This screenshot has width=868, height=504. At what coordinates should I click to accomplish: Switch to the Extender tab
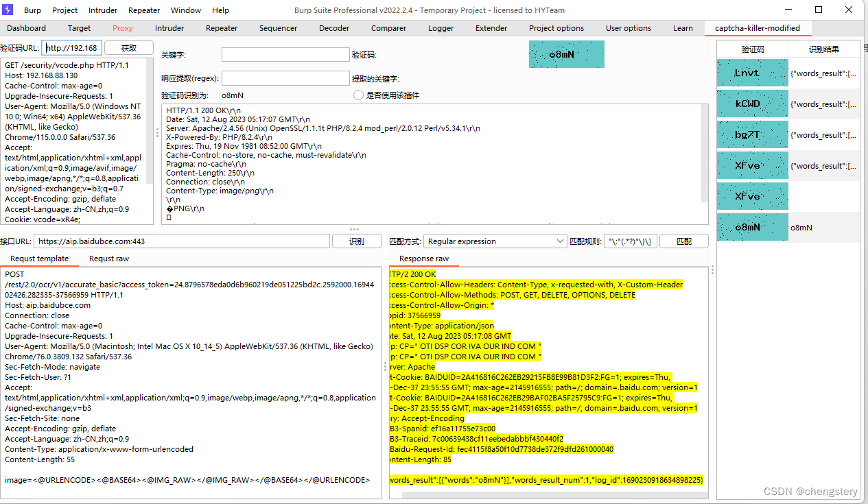pos(491,28)
